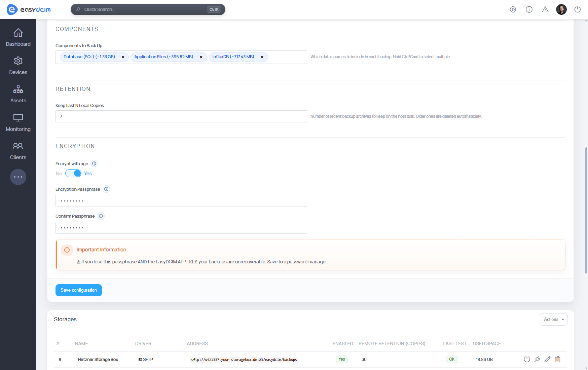
Task: Open the Clients section icon
Action: click(x=18, y=146)
